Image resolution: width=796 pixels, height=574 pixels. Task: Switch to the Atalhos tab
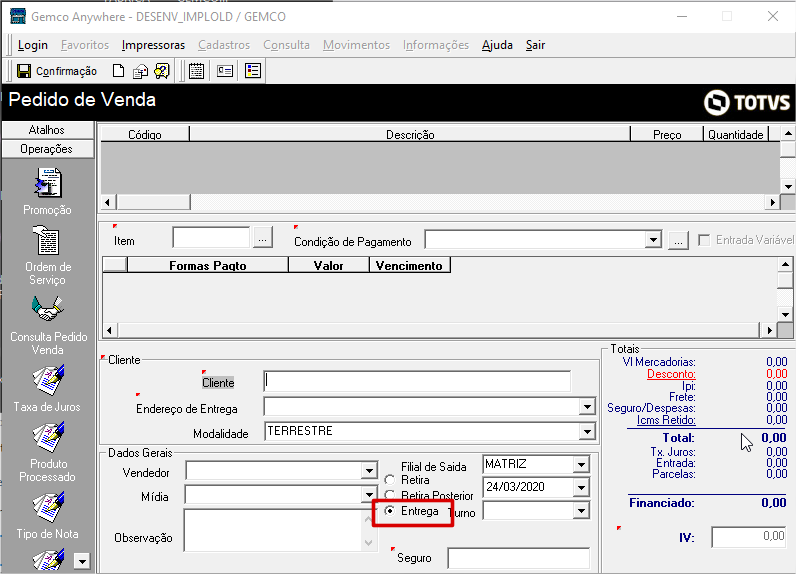pyautogui.click(x=48, y=130)
